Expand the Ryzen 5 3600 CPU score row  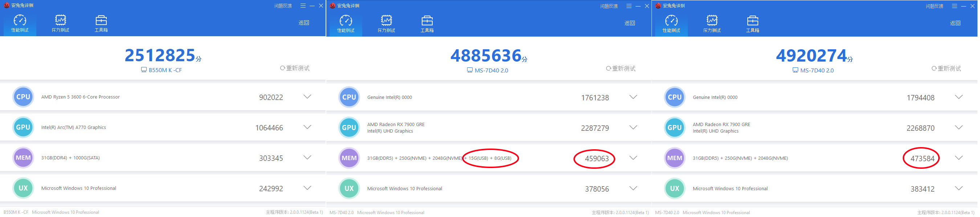click(307, 96)
